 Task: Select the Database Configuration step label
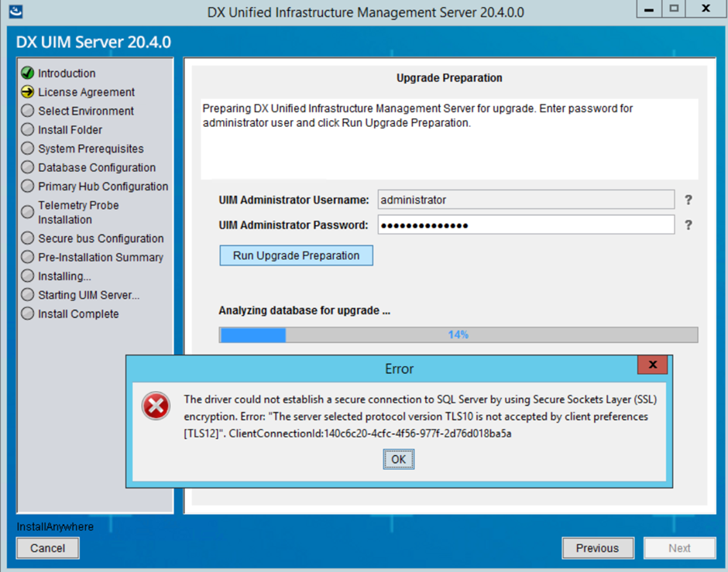(x=97, y=167)
